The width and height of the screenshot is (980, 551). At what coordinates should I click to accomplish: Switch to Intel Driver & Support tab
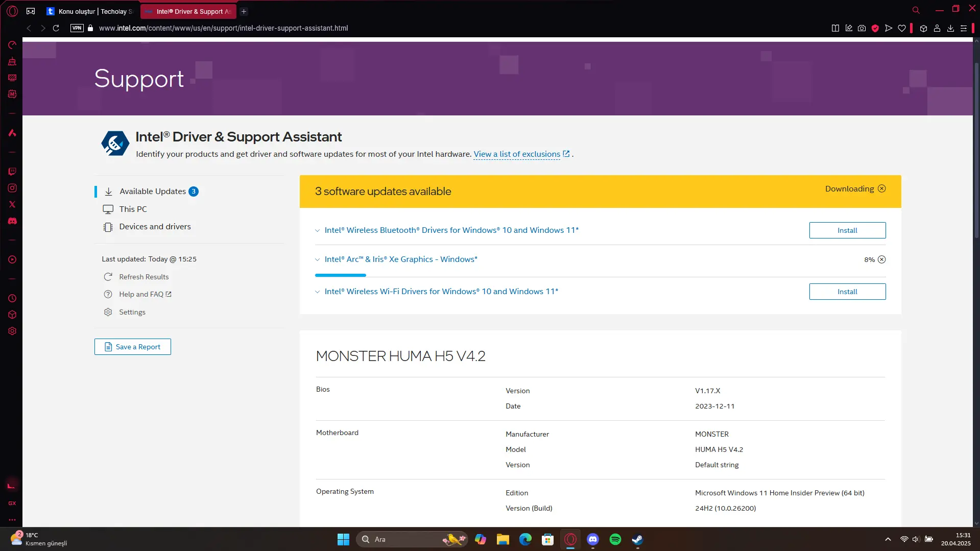point(188,11)
